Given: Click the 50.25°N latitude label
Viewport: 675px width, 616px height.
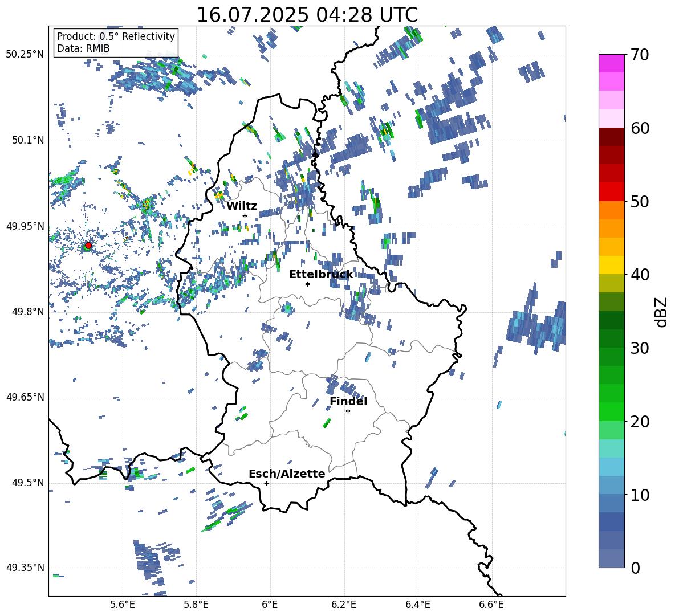Looking at the screenshot, I should point(25,55).
